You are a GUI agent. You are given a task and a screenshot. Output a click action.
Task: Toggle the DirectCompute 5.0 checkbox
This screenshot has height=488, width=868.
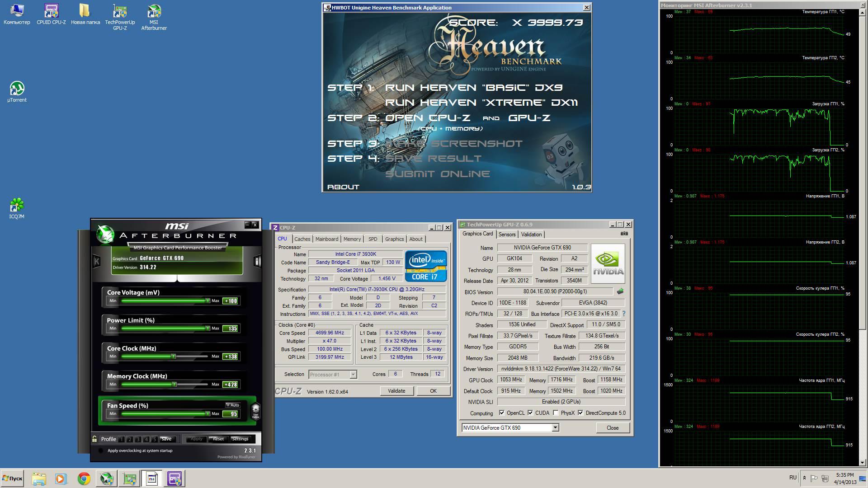pyautogui.click(x=580, y=413)
